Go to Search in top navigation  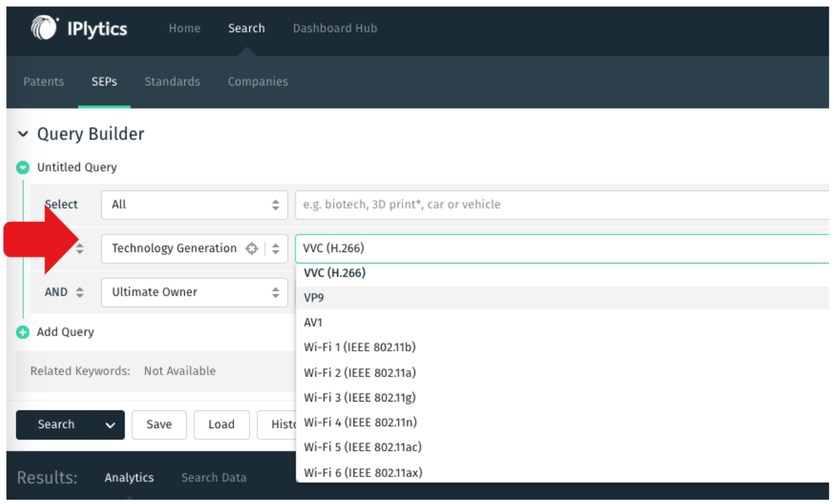(x=247, y=28)
